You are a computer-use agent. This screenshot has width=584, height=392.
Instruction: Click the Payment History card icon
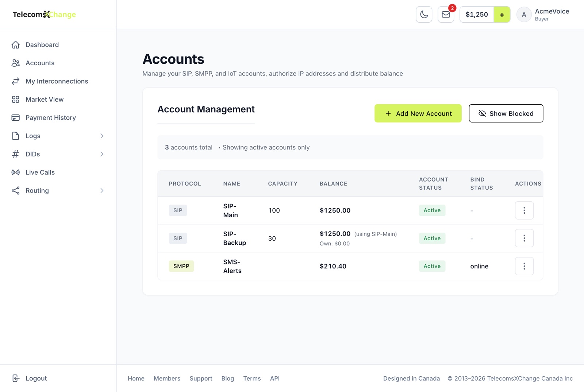click(15, 118)
